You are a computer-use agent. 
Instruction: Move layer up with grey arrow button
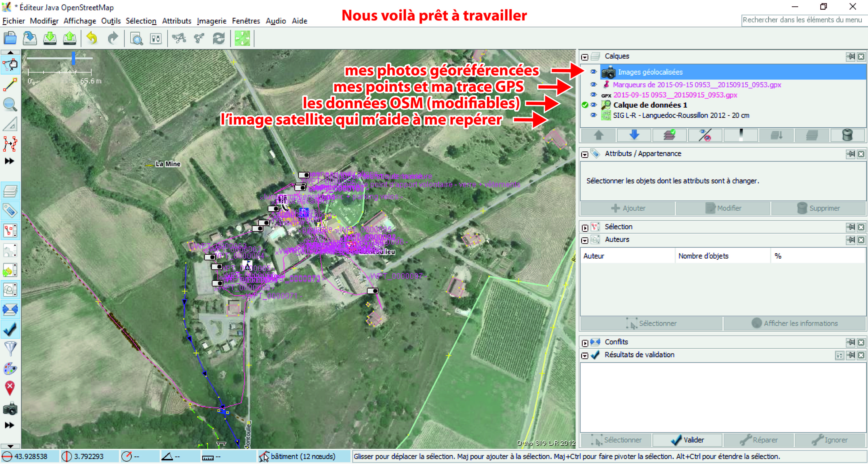tap(598, 135)
